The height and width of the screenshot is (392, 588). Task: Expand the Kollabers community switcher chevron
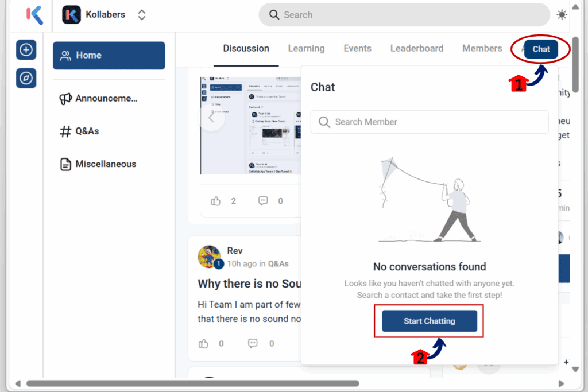pyautogui.click(x=141, y=14)
